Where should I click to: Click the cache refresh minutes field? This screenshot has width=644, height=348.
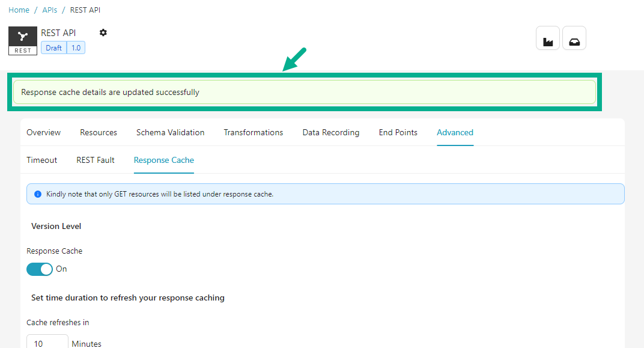(47, 343)
